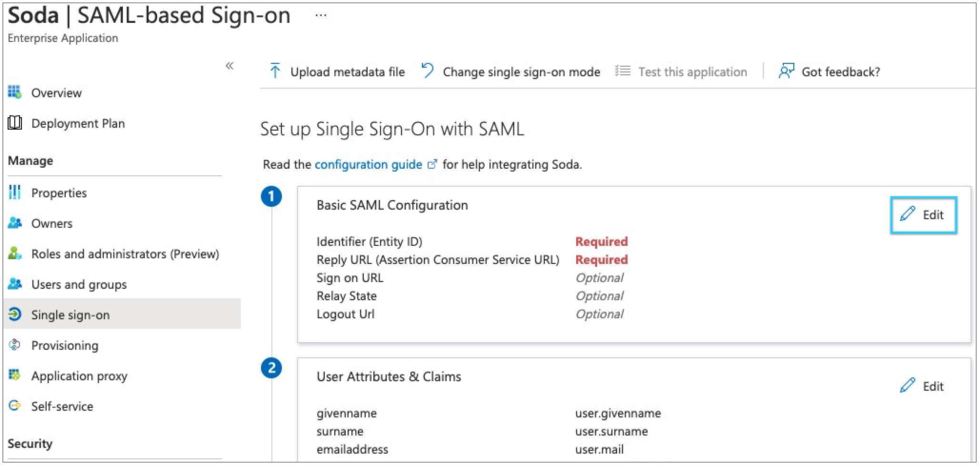Edit User Attributes & Claims section
Screen dimensions: 980x466
(922, 386)
